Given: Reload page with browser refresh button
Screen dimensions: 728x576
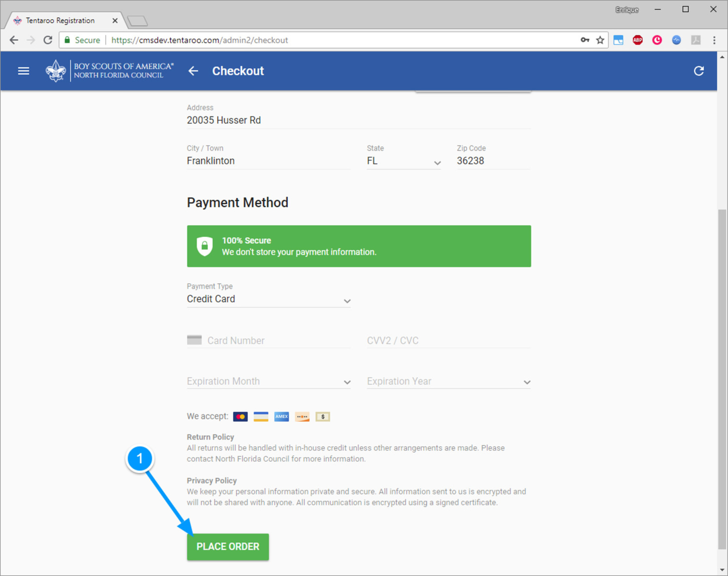Looking at the screenshot, I should 48,40.
